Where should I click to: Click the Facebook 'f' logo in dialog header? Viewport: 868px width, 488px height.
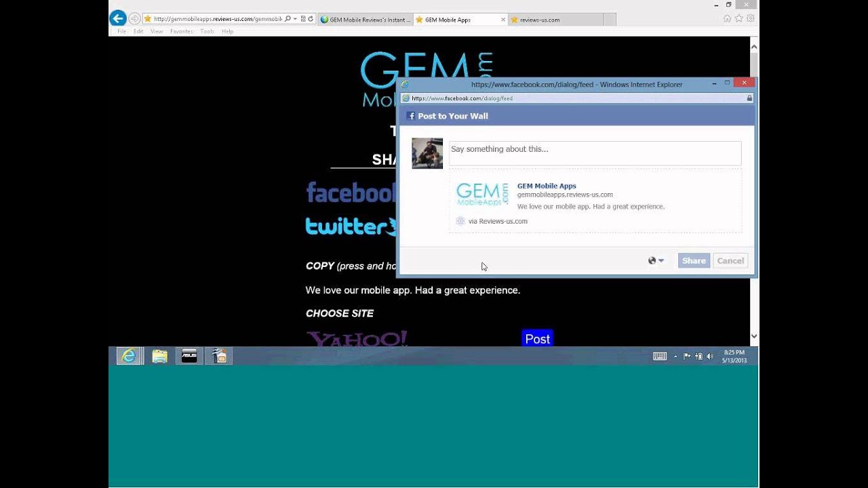point(410,116)
